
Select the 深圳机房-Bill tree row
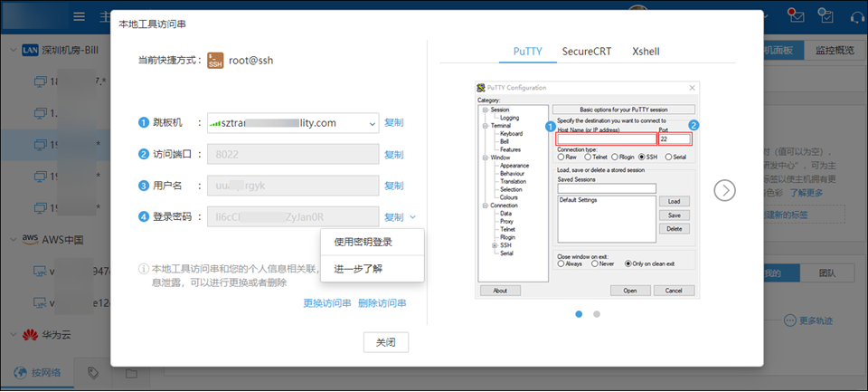pyautogui.click(x=55, y=51)
